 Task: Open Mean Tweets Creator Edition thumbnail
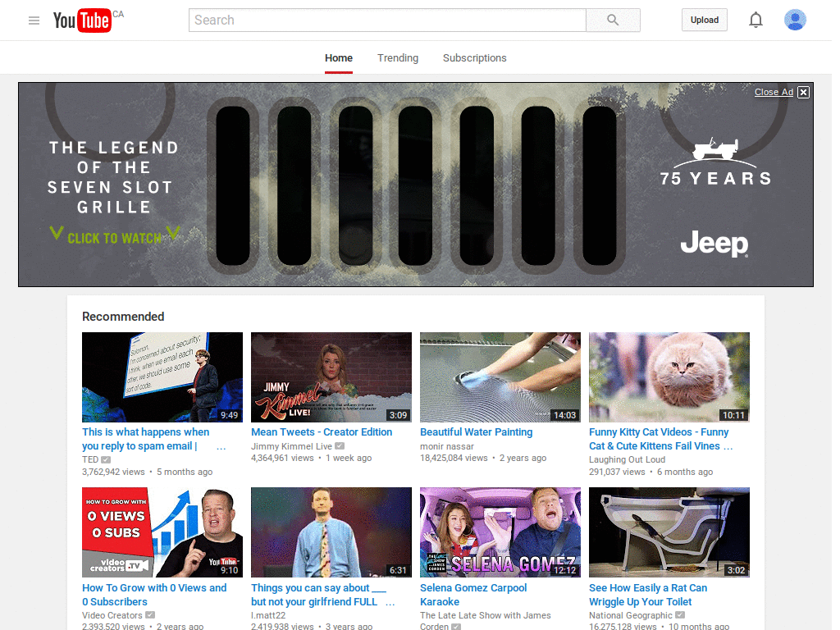[x=331, y=377]
